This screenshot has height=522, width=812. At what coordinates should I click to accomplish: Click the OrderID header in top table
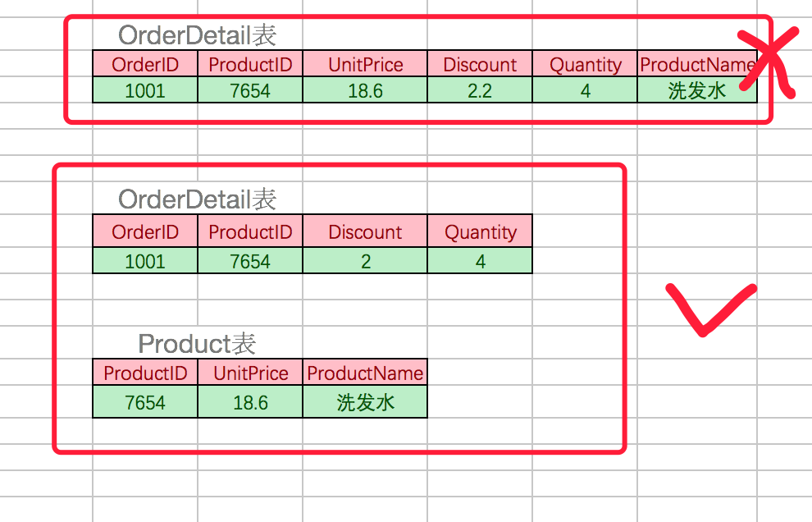pos(145,64)
